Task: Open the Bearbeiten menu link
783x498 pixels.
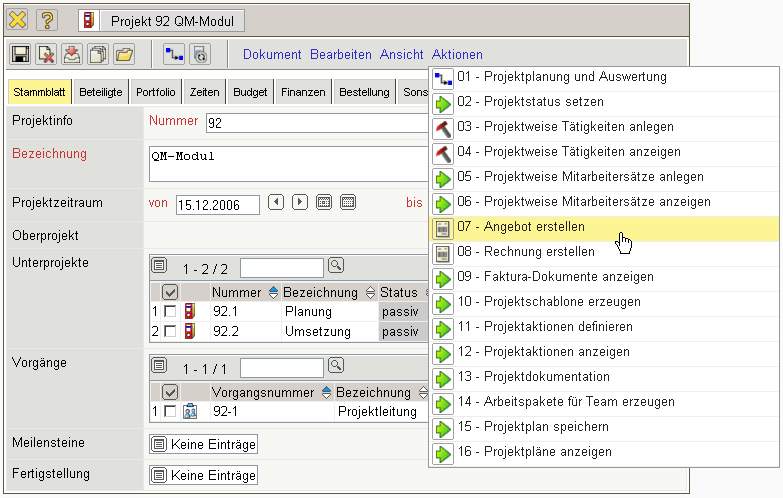Action: pyautogui.click(x=340, y=55)
